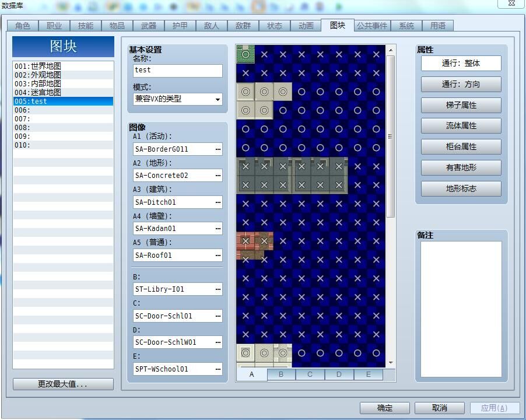
Task: Switch to the 职业 tab
Action: tap(54, 26)
